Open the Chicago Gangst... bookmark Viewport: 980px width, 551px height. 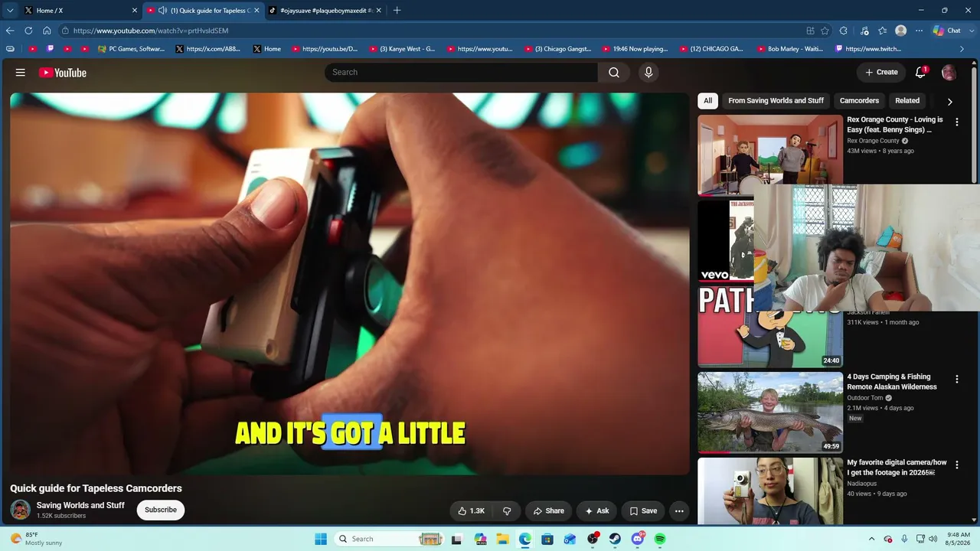559,49
